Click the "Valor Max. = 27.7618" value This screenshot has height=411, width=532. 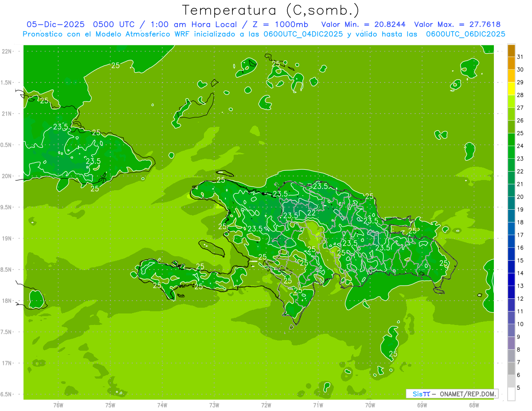(x=458, y=24)
